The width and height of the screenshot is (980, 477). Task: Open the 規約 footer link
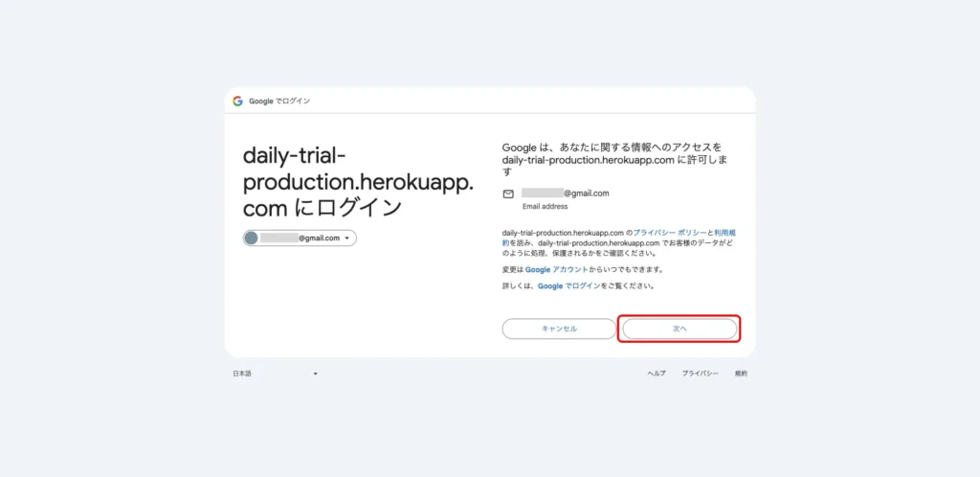tap(741, 374)
